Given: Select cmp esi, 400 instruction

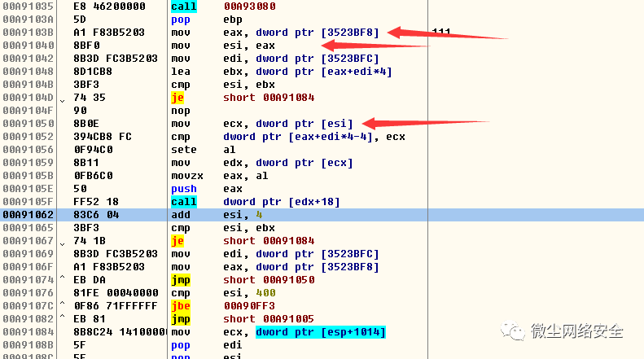Looking at the screenshot, I should [x=223, y=293].
